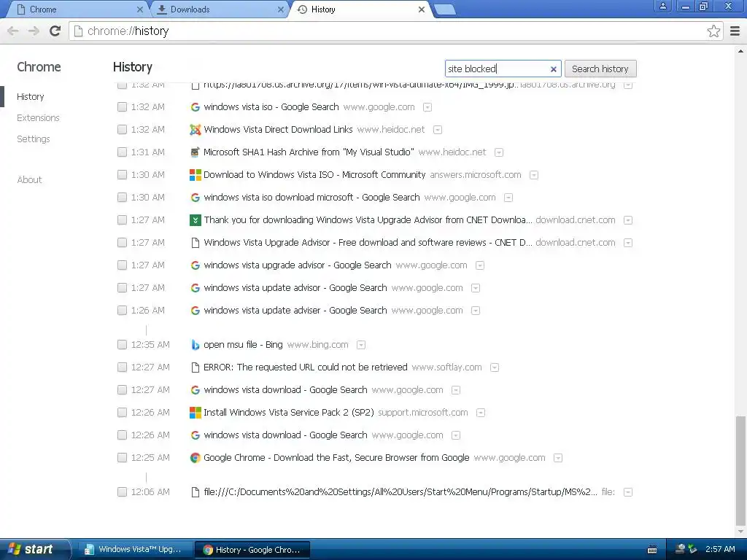
Task: Click the CNET favicon of Thank you for downloading entry
Action: [196, 220]
